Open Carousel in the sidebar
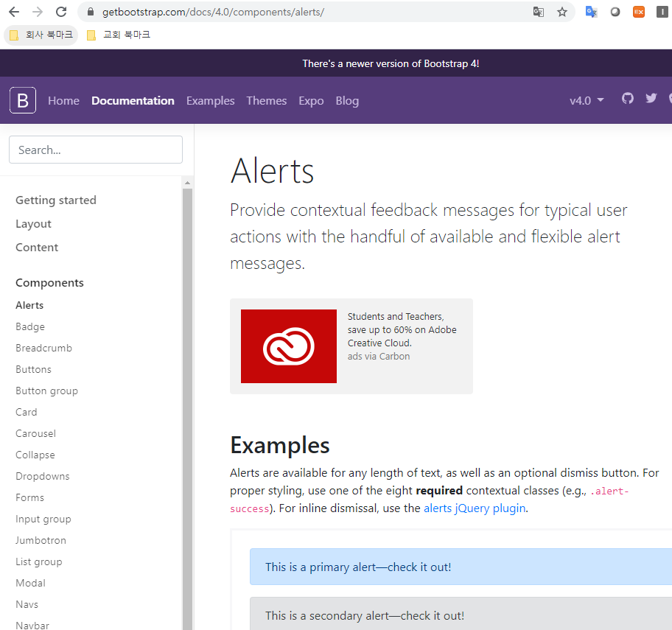 pyautogui.click(x=35, y=433)
